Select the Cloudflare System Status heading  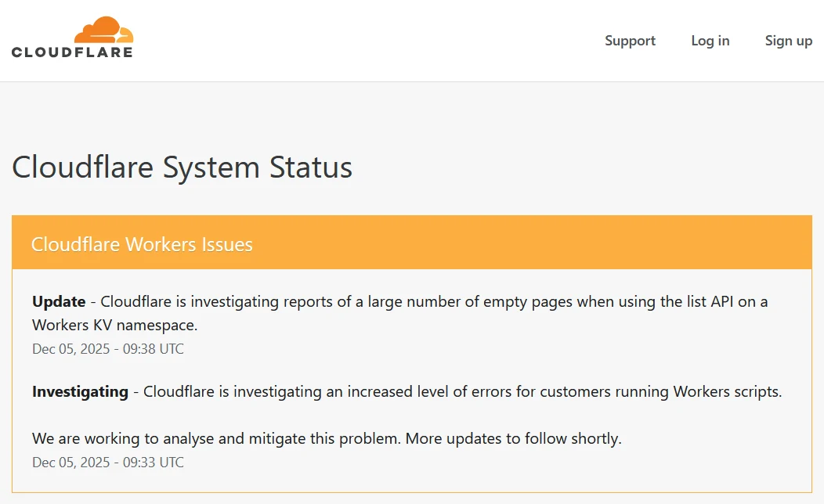[x=182, y=167]
